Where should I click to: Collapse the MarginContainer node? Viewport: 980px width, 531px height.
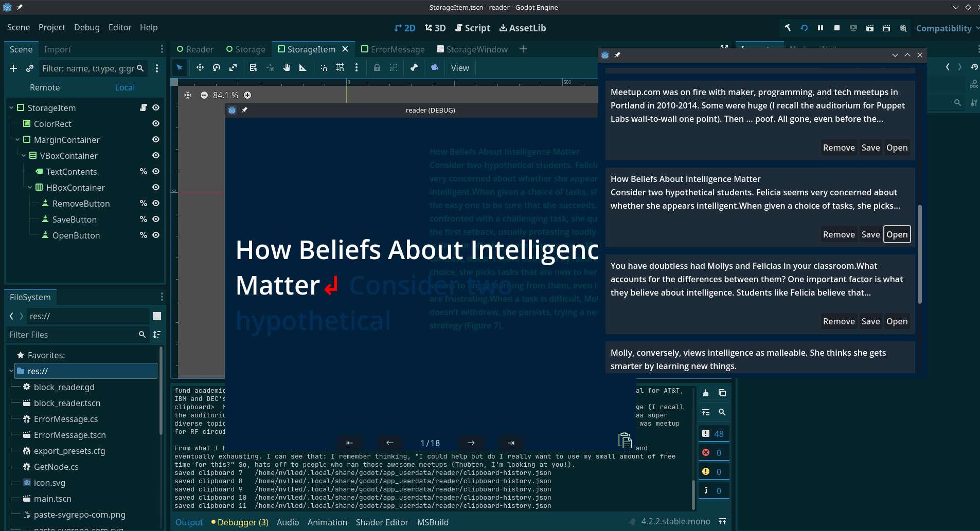coord(17,140)
